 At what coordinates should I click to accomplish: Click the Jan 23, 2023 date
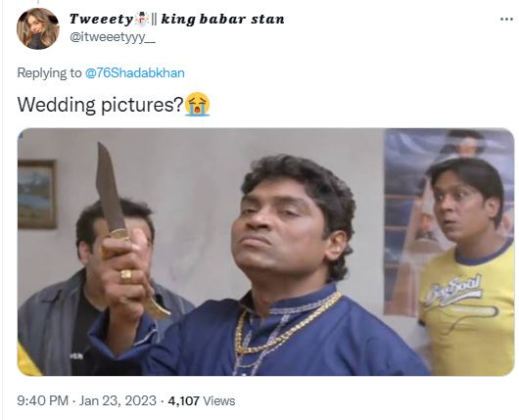click(118, 400)
